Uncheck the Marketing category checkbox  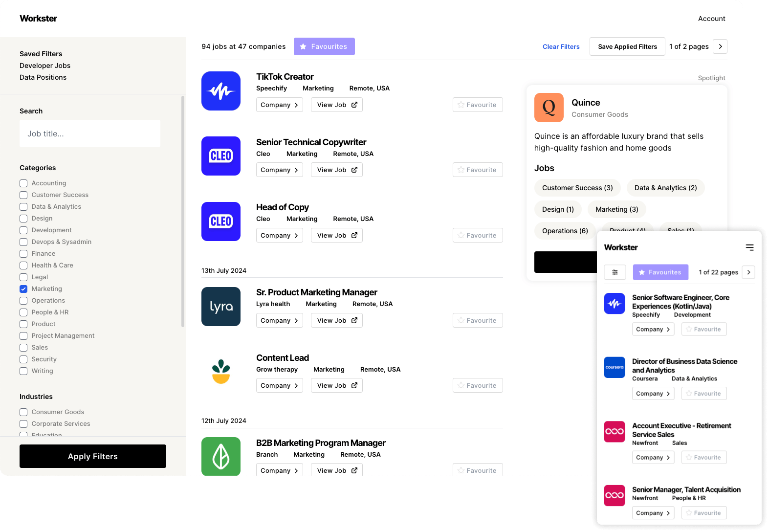(x=23, y=289)
